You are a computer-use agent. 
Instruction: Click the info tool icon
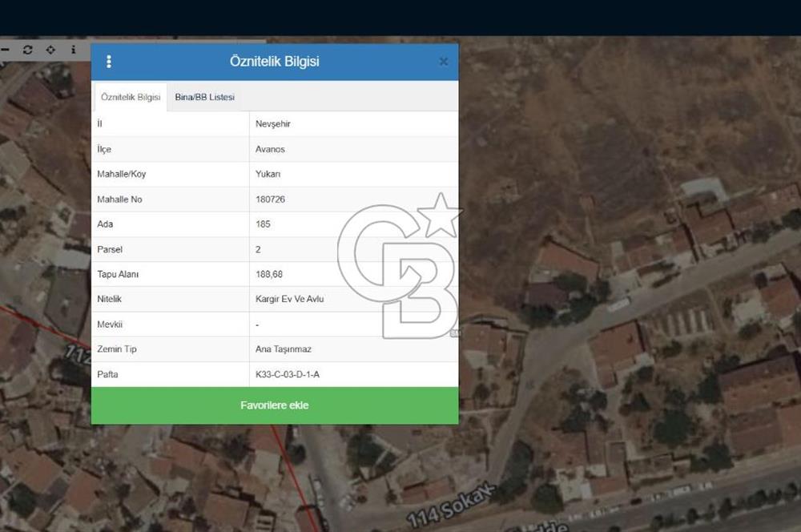point(73,50)
